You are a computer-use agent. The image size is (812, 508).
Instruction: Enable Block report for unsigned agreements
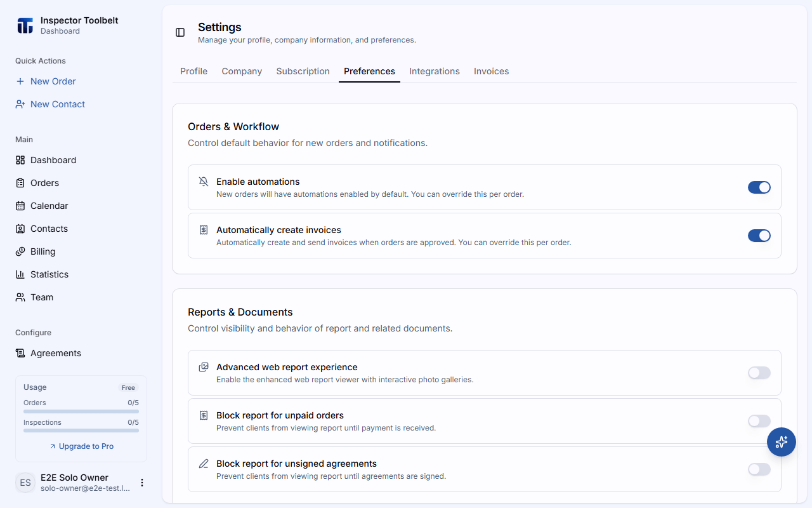(759, 469)
